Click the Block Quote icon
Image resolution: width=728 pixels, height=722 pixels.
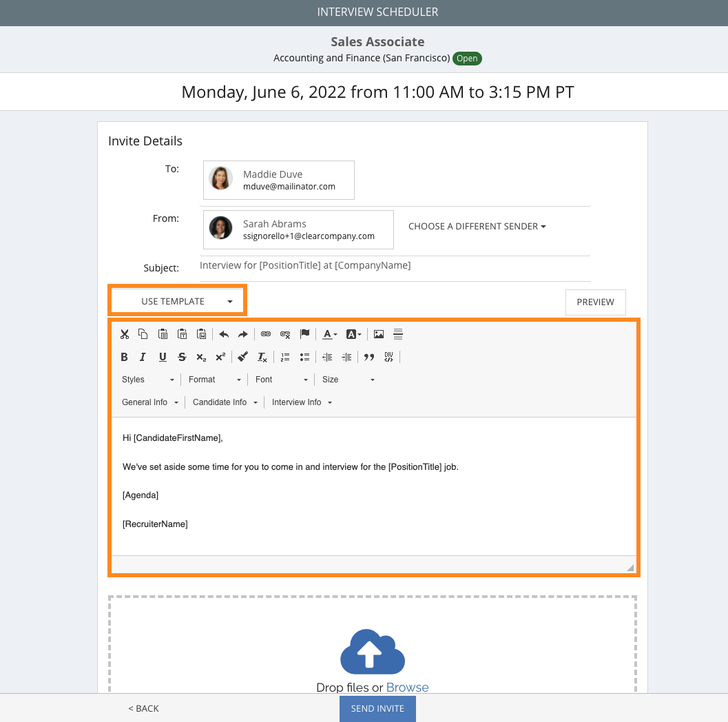coord(369,357)
